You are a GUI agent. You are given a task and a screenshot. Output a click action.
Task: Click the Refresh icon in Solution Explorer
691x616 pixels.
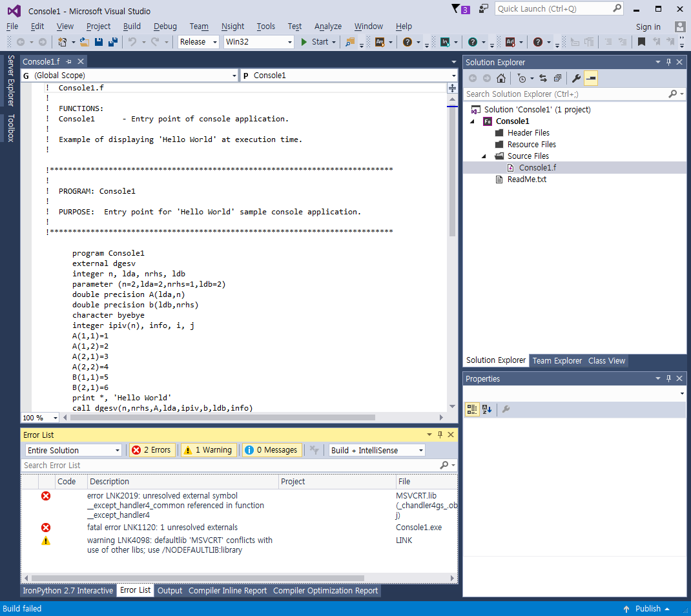click(x=542, y=78)
